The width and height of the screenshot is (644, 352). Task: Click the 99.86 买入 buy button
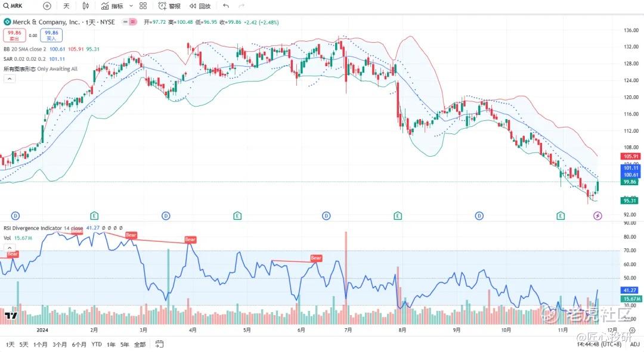[x=51, y=35]
